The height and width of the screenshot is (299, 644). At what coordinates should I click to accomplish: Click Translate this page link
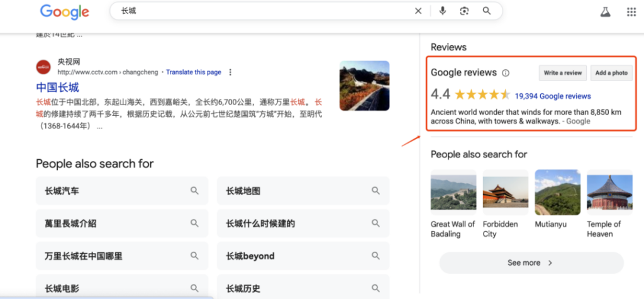[193, 72]
